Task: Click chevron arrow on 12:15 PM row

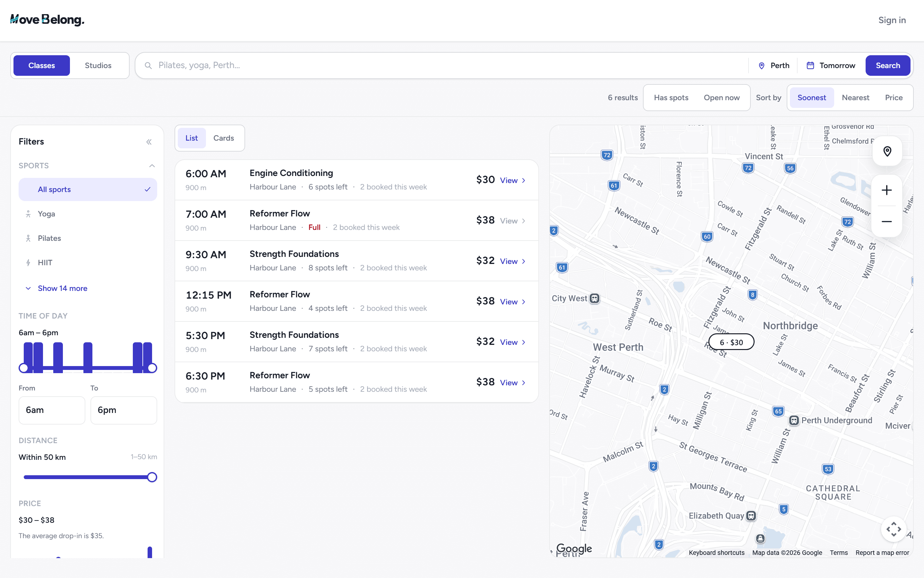Action: coord(524,302)
